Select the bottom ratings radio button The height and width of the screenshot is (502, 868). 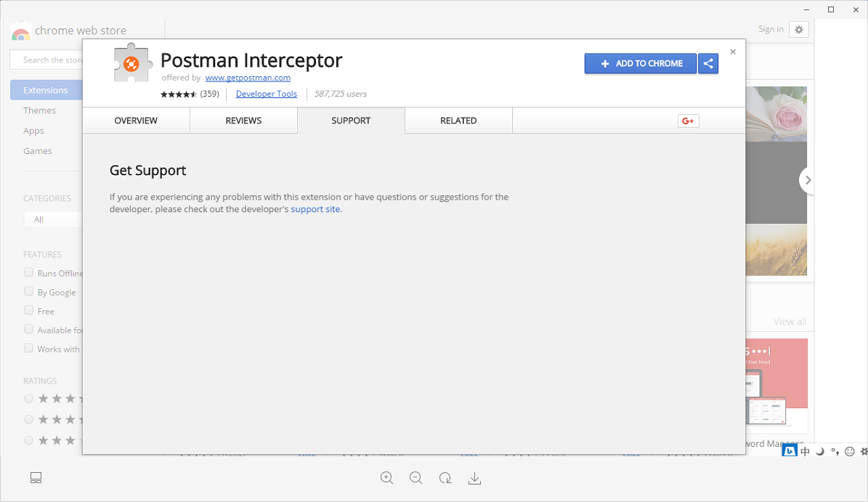pyautogui.click(x=29, y=440)
